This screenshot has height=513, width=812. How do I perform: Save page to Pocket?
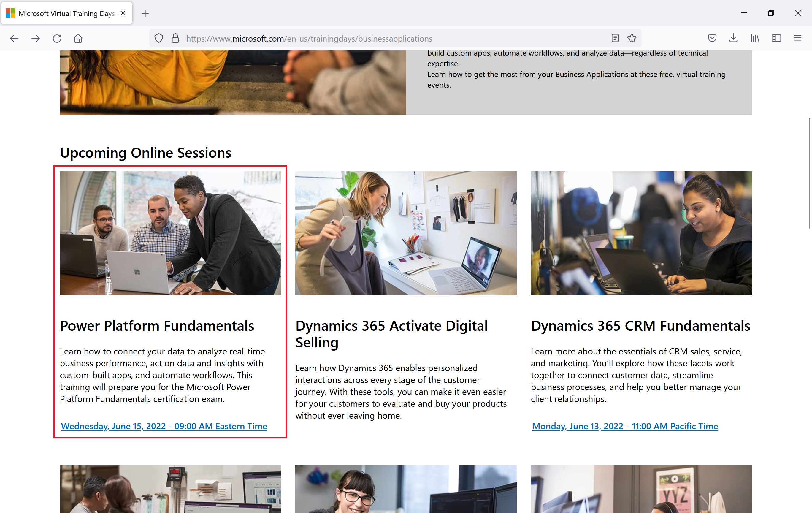point(712,38)
